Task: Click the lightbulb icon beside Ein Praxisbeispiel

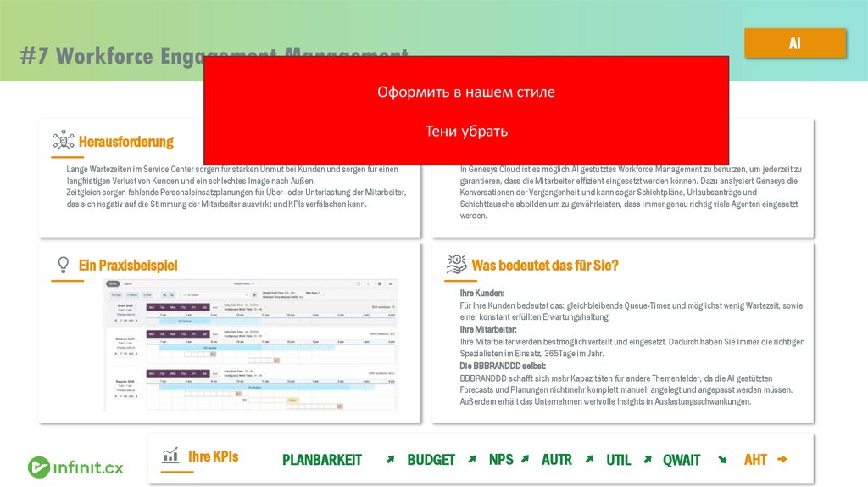Action: (64, 265)
